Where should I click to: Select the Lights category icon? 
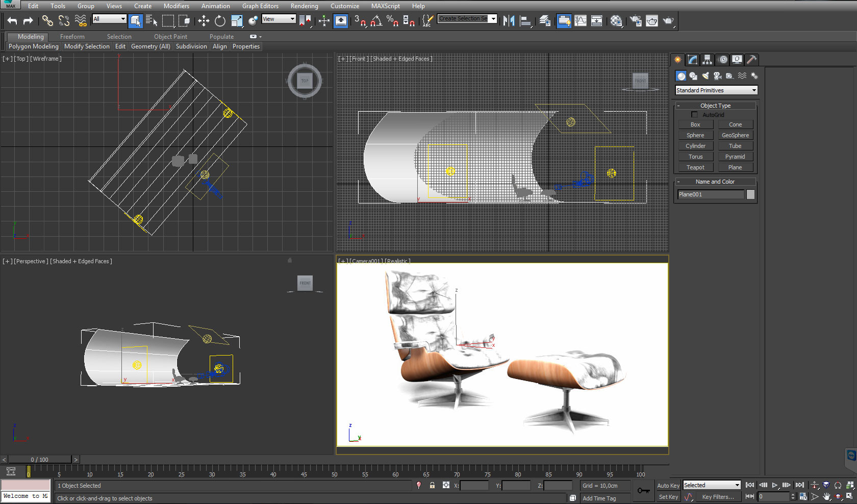705,76
